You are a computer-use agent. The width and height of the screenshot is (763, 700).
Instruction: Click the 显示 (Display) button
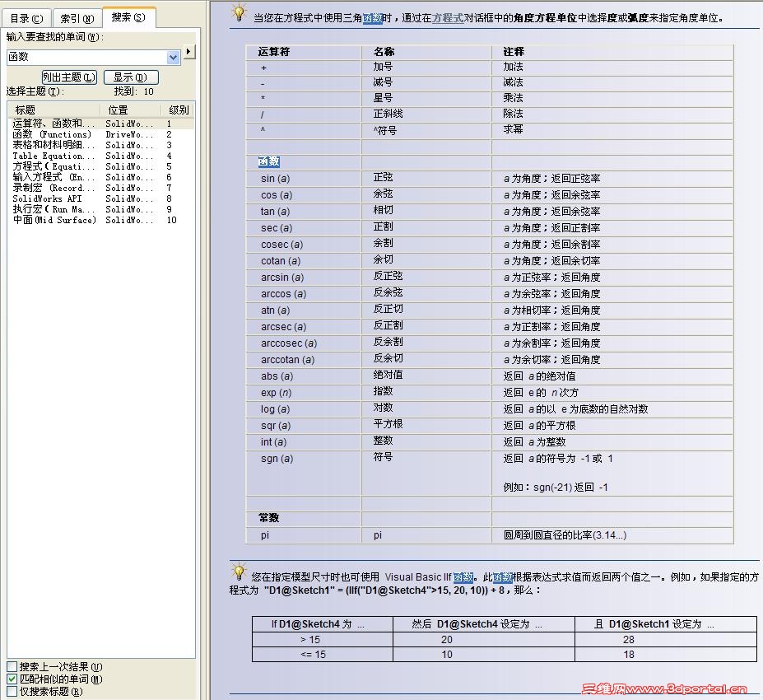click(131, 77)
